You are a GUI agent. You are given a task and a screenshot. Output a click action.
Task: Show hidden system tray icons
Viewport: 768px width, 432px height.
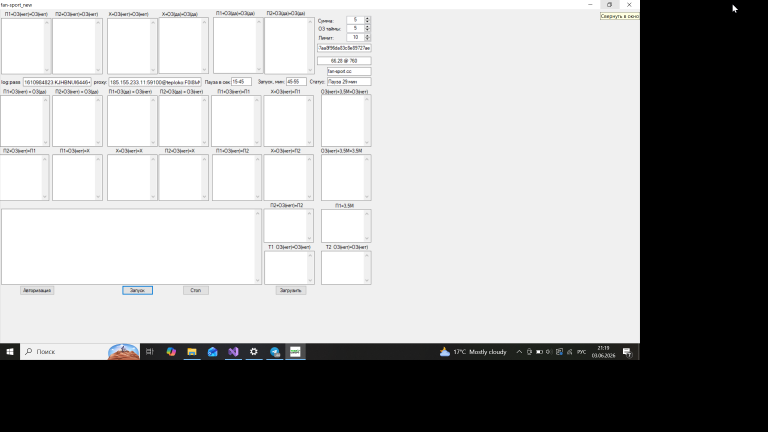(x=519, y=352)
